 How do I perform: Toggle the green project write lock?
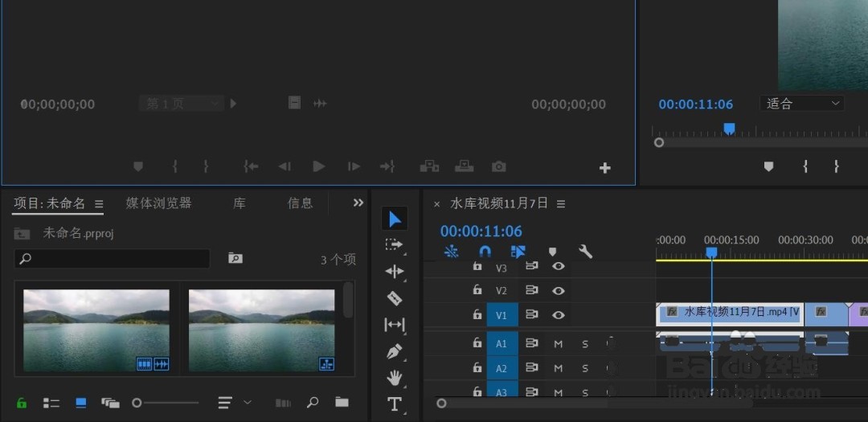[x=22, y=403]
